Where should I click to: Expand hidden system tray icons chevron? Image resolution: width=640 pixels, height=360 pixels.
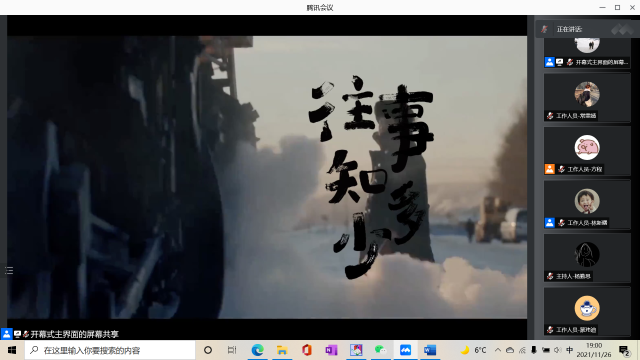coord(498,350)
